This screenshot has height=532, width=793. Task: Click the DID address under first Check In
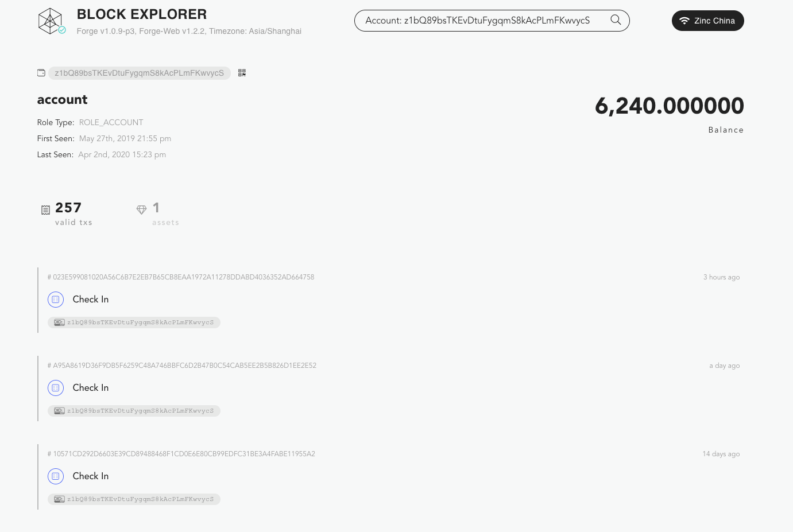140,323
